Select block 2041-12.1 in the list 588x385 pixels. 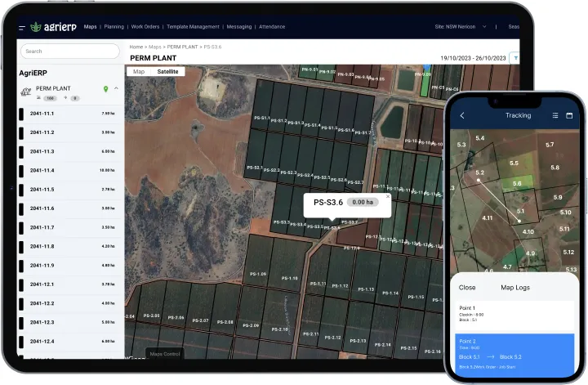(x=71, y=284)
